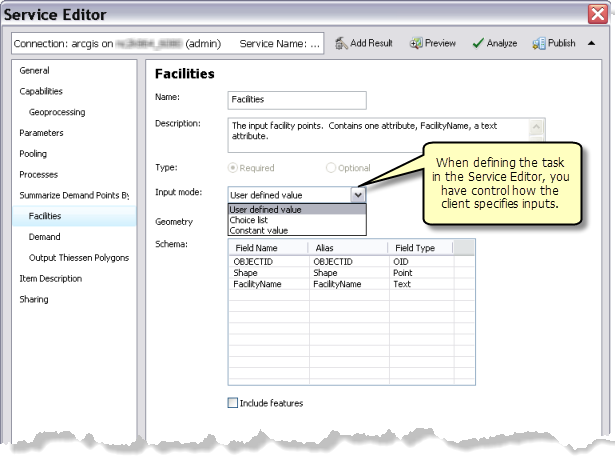This screenshot has width=615, height=456.
Task: Open the General settings page
Action: 35,71
